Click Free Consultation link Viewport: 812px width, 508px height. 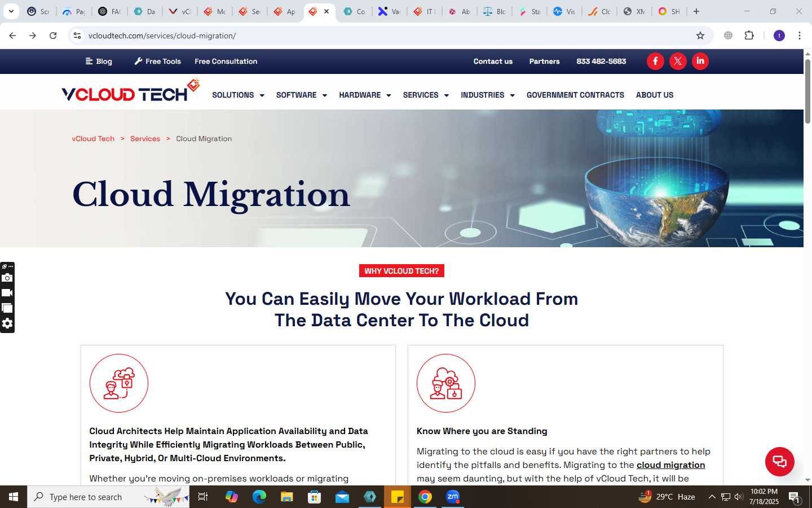[x=226, y=62]
